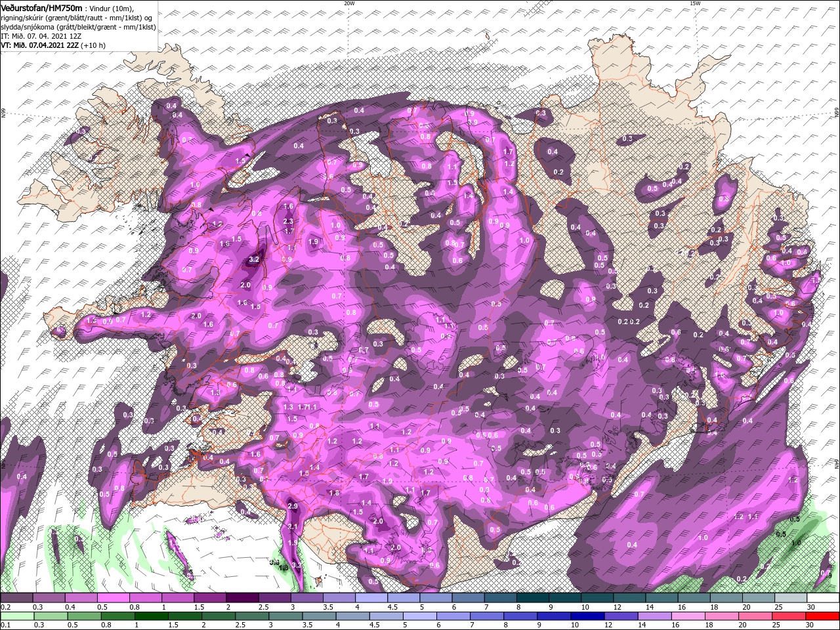Select the purple 12 swatch, lower legend row
The width and height of the screenshot is (840, 630).
[621, 616]
